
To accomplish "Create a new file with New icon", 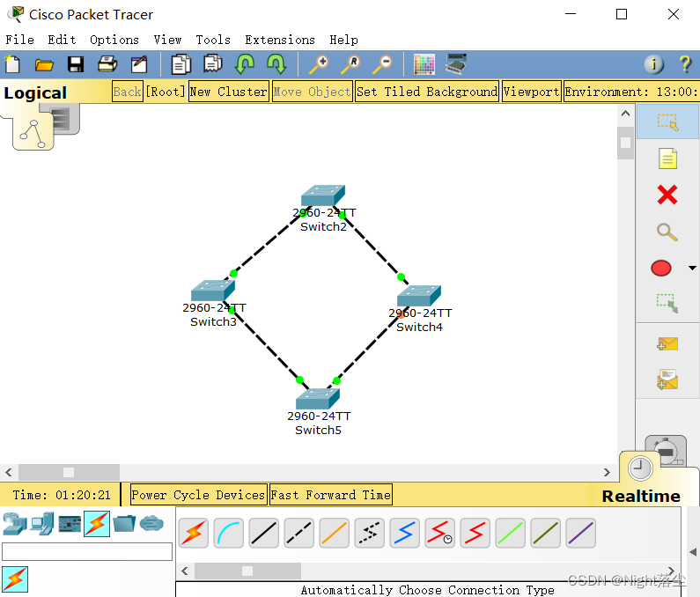I will (x=12, y=64).
